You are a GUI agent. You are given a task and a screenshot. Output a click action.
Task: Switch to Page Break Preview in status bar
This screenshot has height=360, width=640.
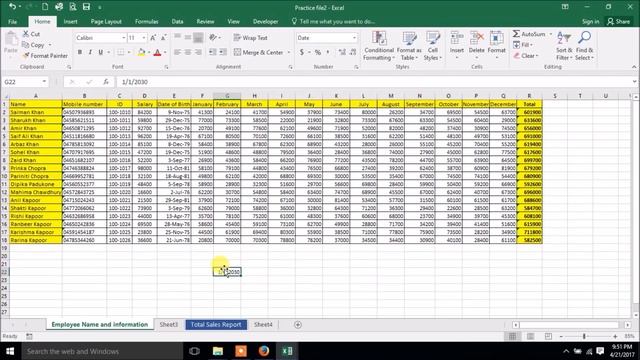(x=548, y=336)
